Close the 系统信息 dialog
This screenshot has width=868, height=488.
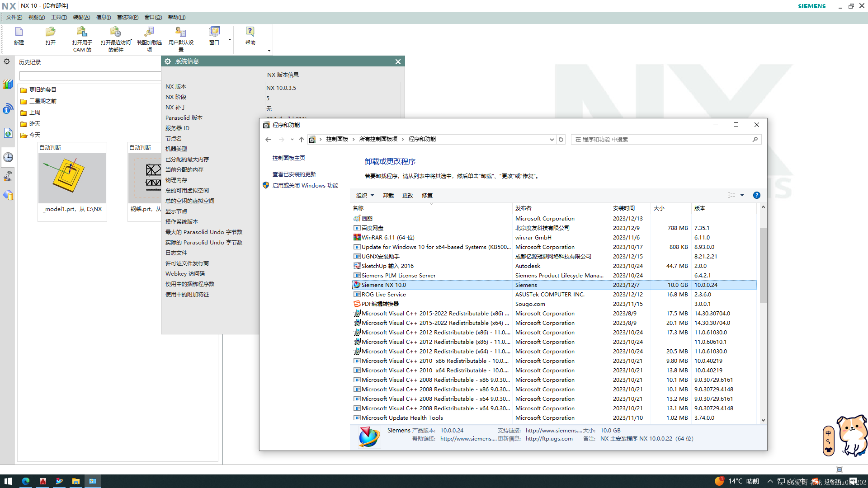coord(398,62)
